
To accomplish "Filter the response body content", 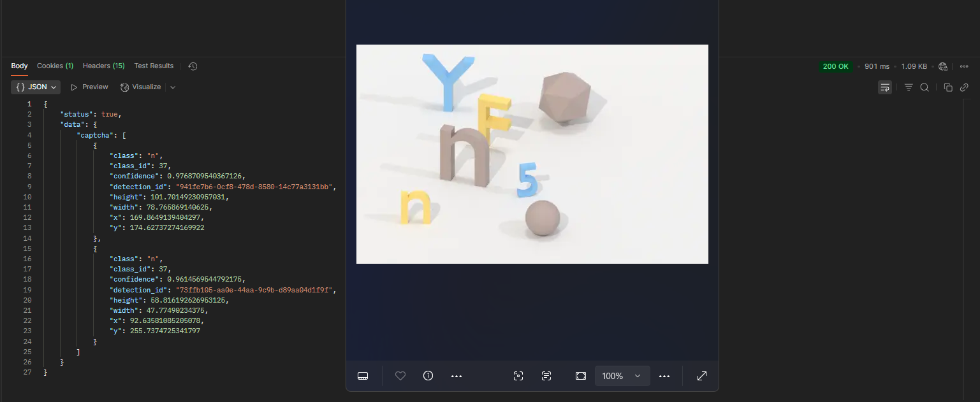I will click(908, 87).
